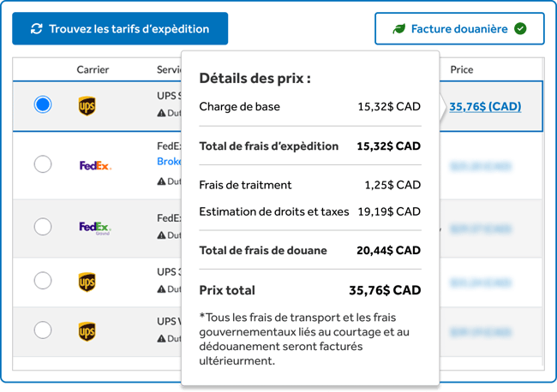The image size is (557, 392).
Task: Click the FedEx logo in the second row
Action: [95, 165]
